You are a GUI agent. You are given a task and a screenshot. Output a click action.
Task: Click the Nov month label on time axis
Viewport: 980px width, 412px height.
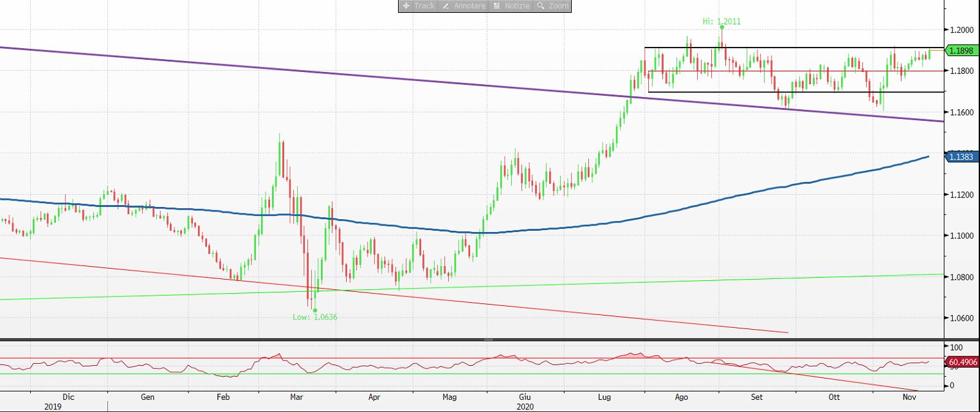(909, 397)
